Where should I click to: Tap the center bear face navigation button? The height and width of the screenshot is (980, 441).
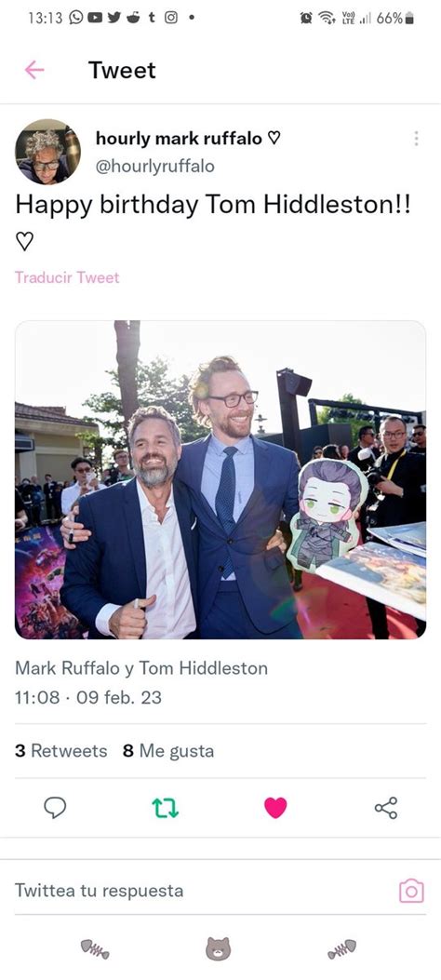(x=218, y=948)
